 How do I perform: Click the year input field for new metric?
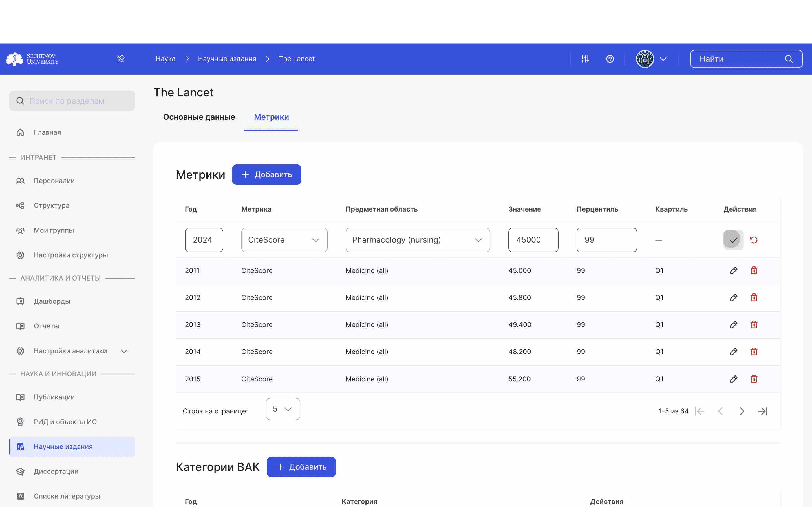[x=204, y=239]
